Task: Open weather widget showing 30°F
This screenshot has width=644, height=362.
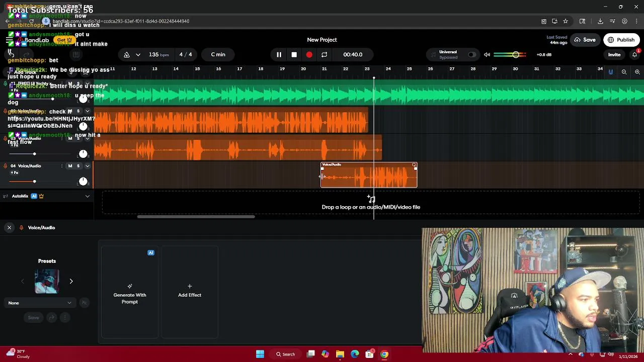Action: [x=17, y=354]
